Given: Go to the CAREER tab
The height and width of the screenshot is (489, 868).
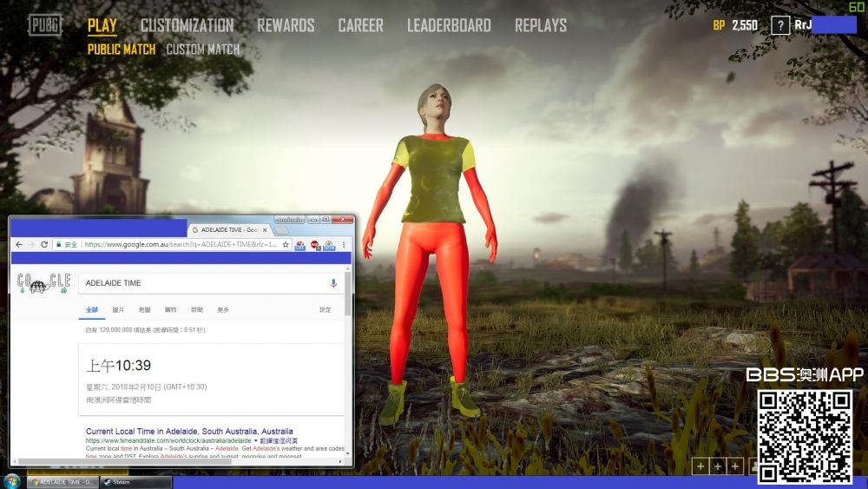Looking at the screenshot, I should [x=360, y=25].
